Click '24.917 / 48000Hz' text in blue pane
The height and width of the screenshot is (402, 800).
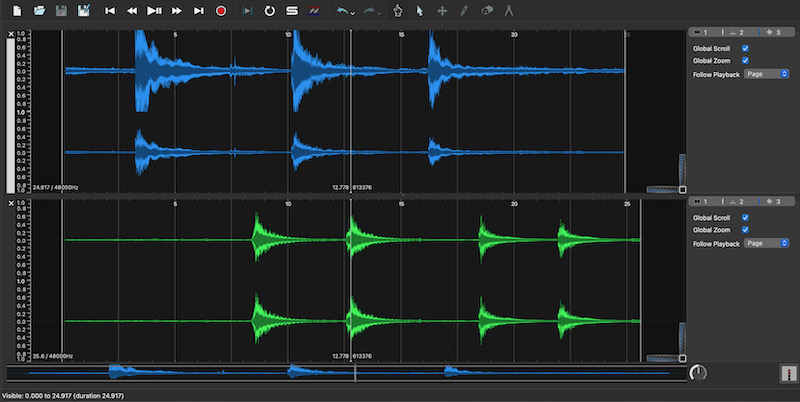pos(56,187)
